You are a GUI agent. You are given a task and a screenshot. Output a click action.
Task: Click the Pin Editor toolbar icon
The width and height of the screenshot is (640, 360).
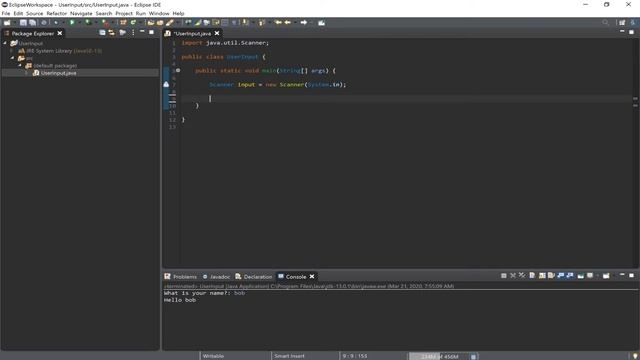322,23
